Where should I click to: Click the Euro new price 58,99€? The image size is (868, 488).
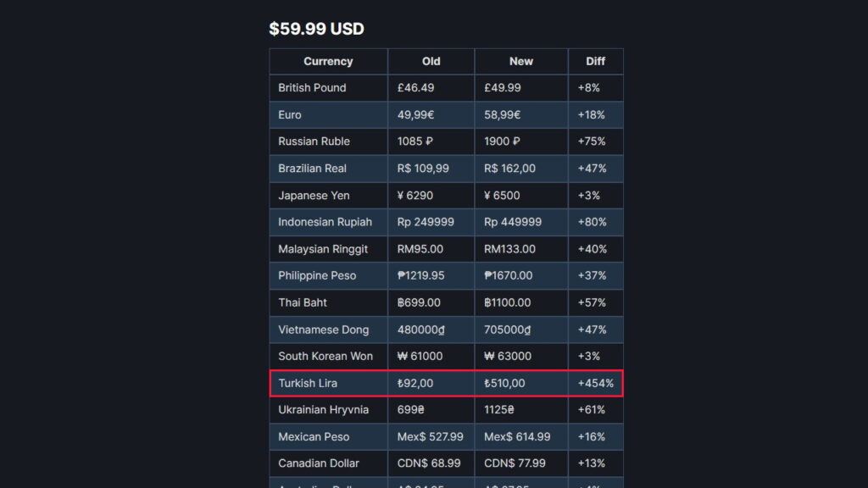pos(502,115)
